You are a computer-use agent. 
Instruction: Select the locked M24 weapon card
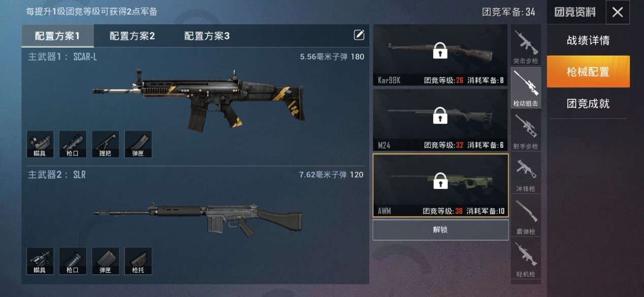440,120
